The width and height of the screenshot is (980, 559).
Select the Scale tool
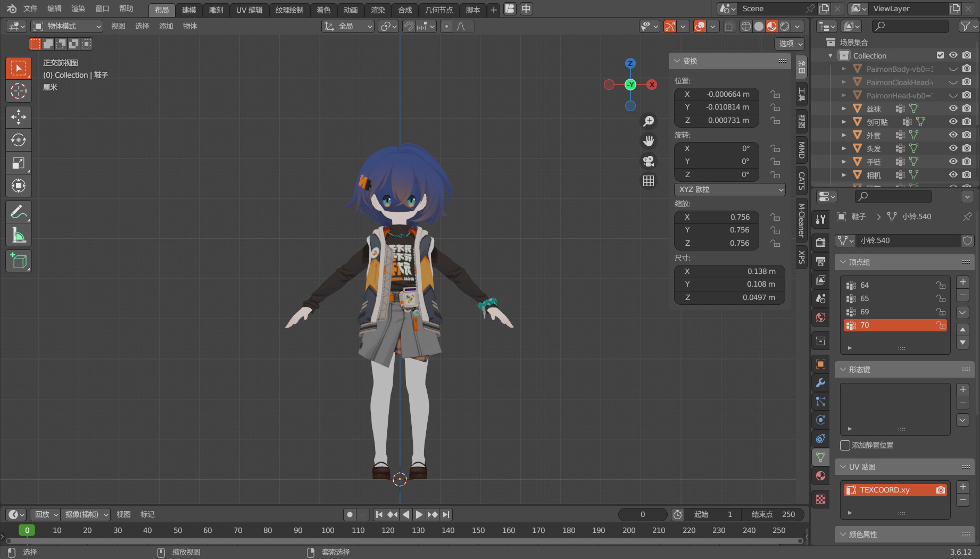pyautogui.click(x=19, y=163)
